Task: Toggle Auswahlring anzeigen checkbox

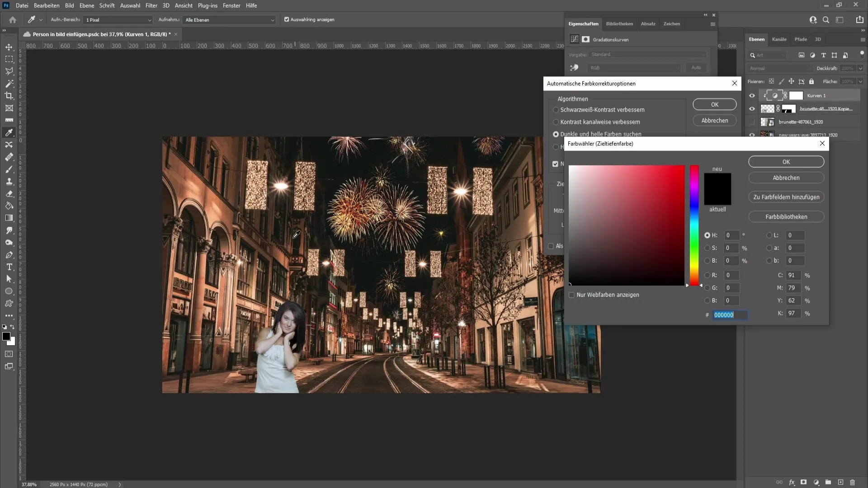Action: [x=287, y=19]
